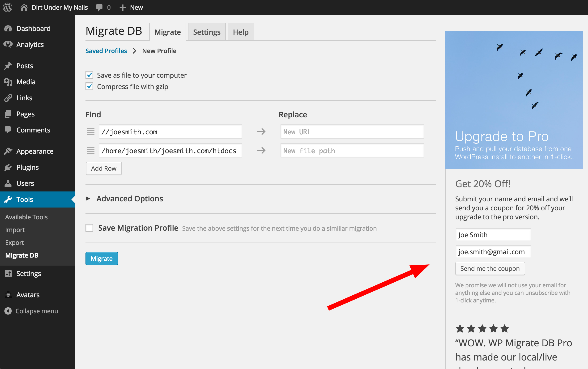Click the Posts pushpin icon
The image size is (588, 369).
8,66
